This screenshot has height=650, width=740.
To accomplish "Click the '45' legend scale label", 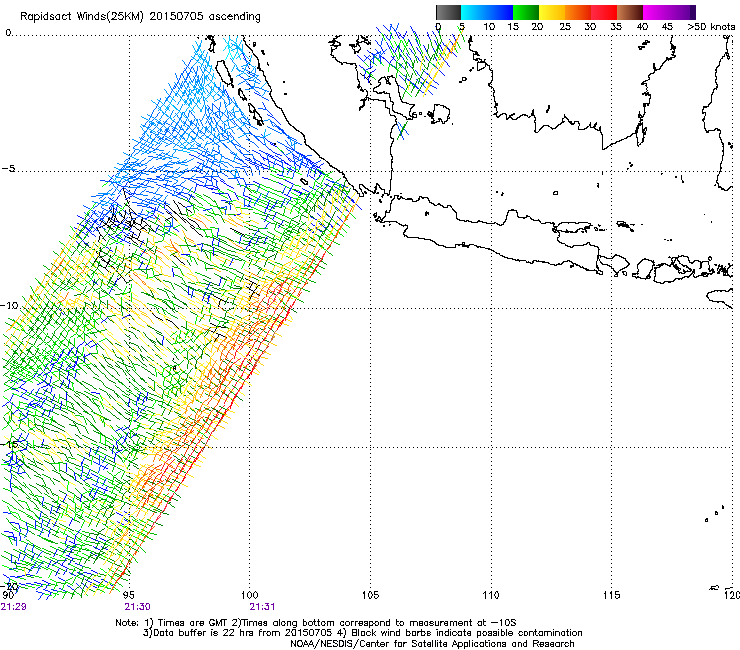I will (x=667, y=27).
